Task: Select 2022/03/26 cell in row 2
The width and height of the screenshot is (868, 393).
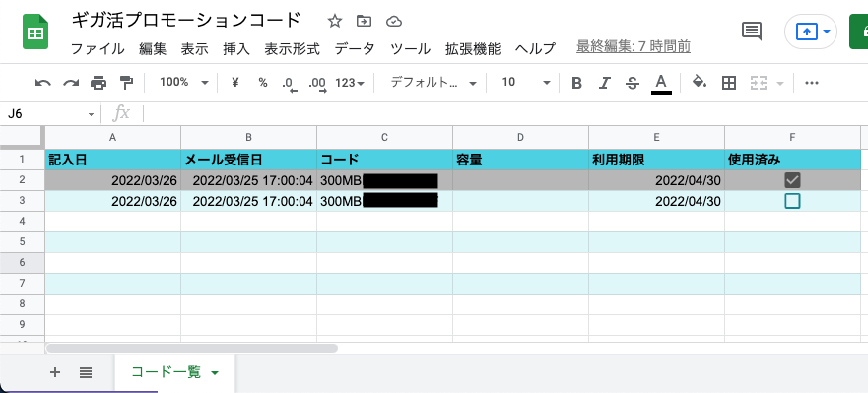Action: [x=113, y=180]
